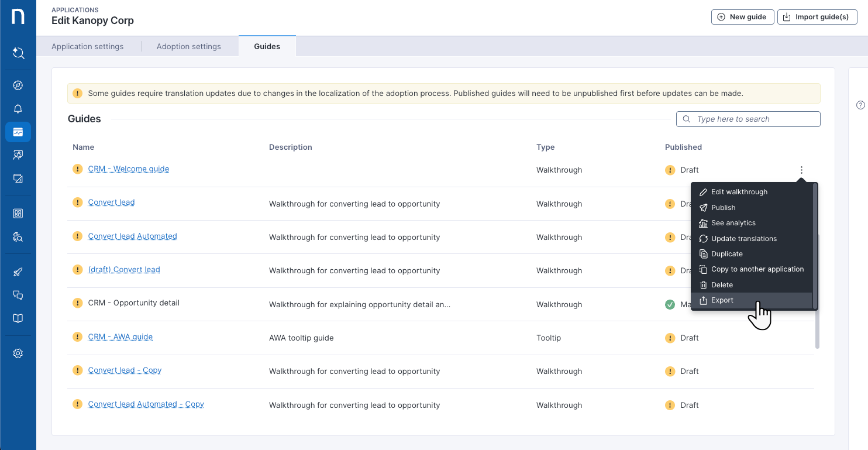This screenshot has width=868, height=450.
Task: Open the Adoption settings tab
Action: [x=188, y=46]
